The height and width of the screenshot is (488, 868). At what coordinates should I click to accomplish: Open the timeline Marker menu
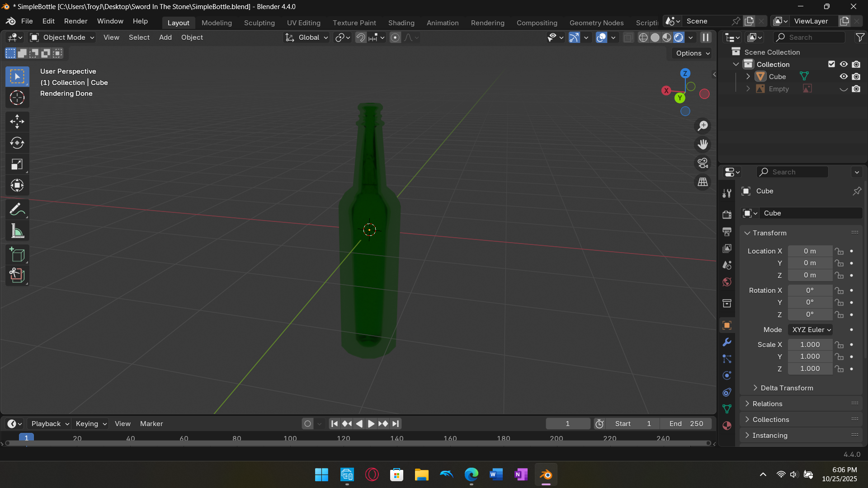[x=151, y=424]
